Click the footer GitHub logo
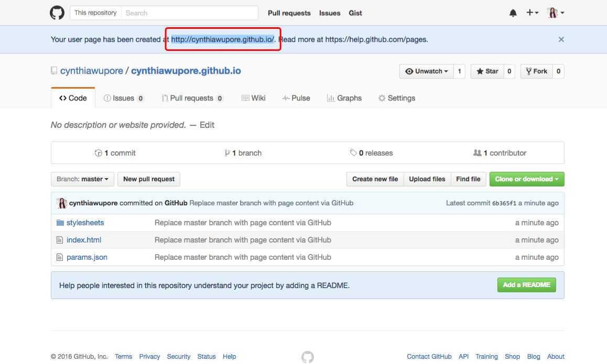607x364 pixels. click(x=307, y=357)
